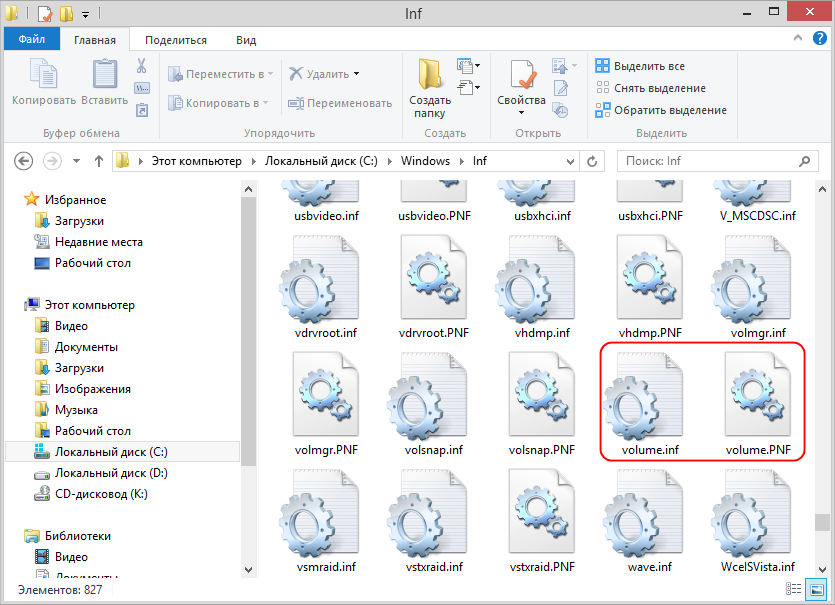Click the Paste shortcut icon

[142, 110]
